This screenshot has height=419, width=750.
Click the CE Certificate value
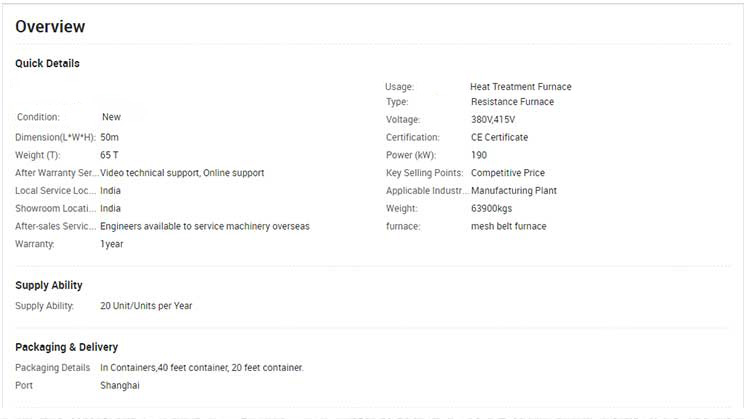point(499,137)
